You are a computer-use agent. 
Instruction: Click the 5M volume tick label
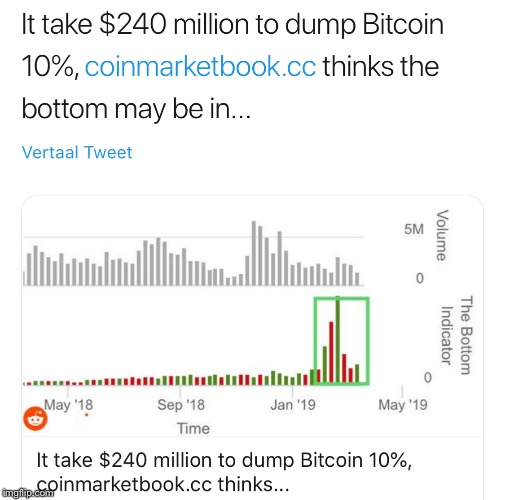pyautogui.click(x=414, y=229)
